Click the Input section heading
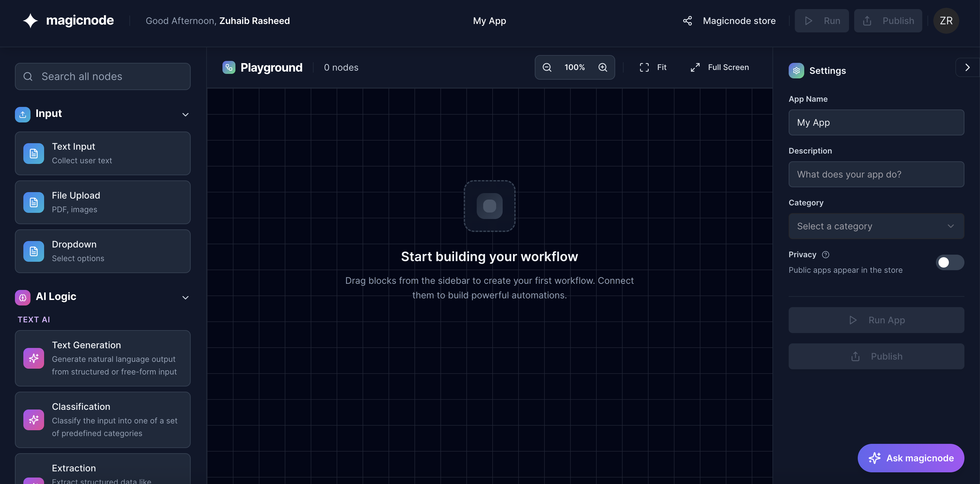The image size is (980, 484). (49, 113)
